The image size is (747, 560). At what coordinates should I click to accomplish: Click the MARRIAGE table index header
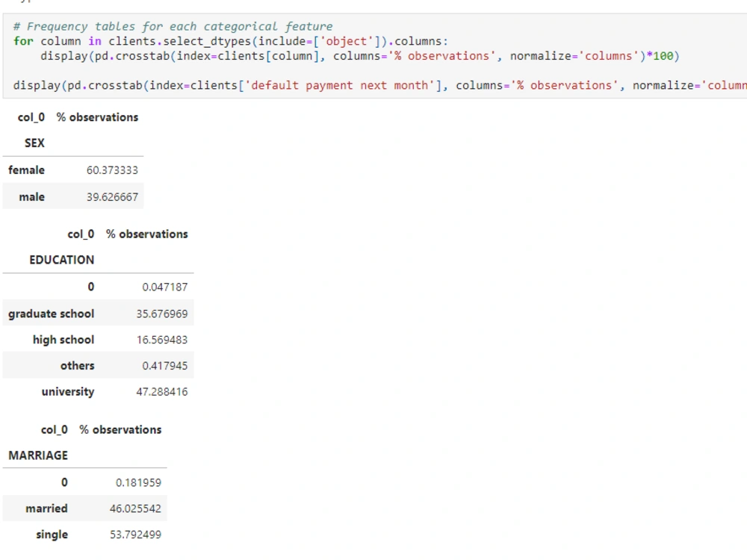point(38,455)
